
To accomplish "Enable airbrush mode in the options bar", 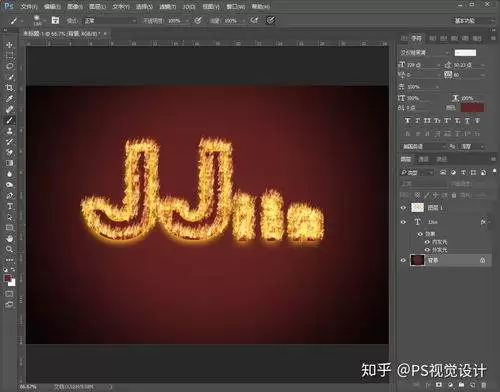I will 254,21.
